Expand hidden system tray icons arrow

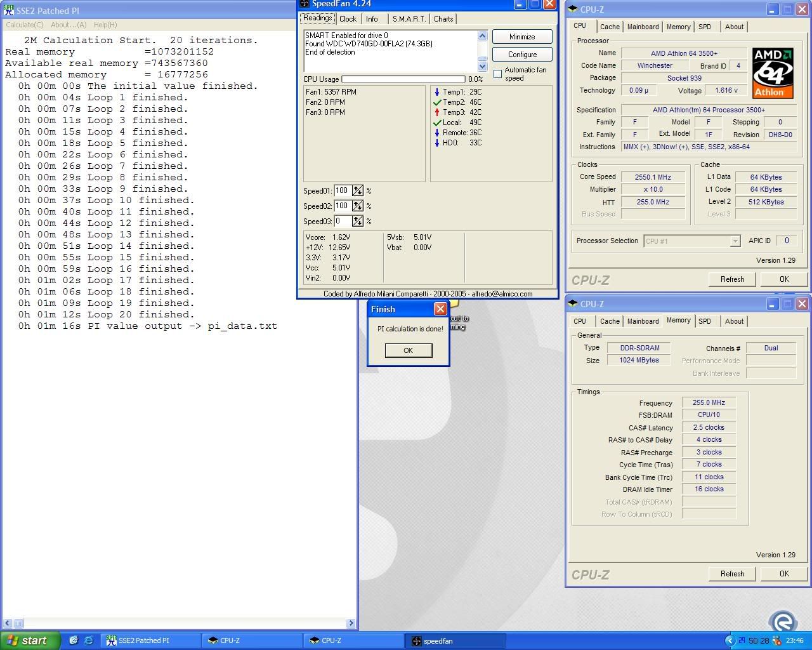[x=730, y=640]
